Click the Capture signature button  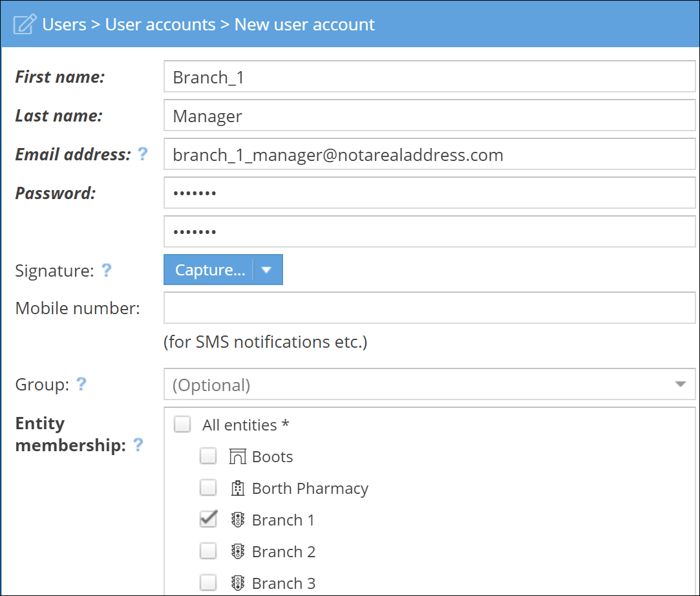pos(209,270)
